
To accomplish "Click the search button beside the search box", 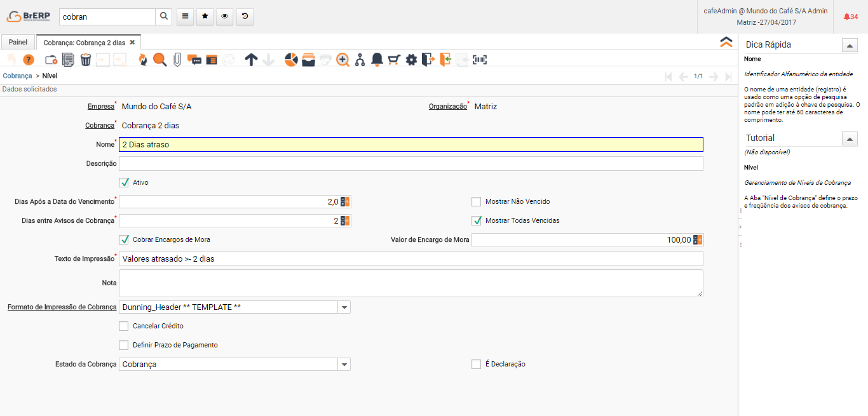I will pos(164,17).
